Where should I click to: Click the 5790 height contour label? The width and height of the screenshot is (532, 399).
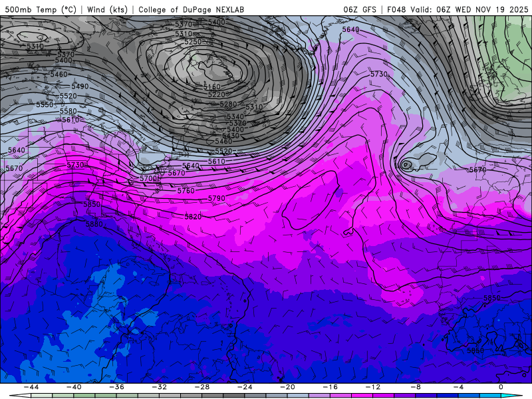coord(217,198)
